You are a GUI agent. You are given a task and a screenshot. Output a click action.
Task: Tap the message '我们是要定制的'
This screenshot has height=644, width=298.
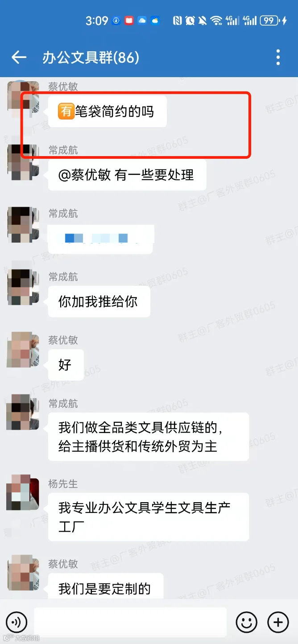[x=106, y=587]
